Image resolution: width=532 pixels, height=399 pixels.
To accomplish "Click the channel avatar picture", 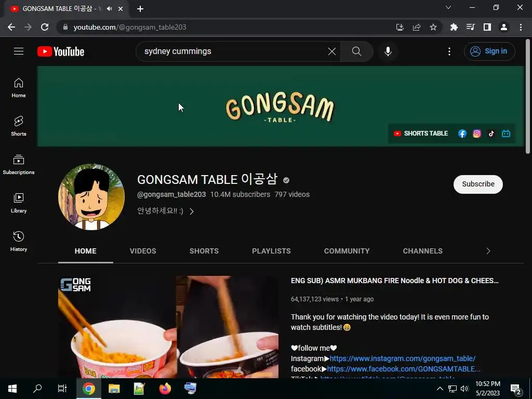I will coord(91,197).
